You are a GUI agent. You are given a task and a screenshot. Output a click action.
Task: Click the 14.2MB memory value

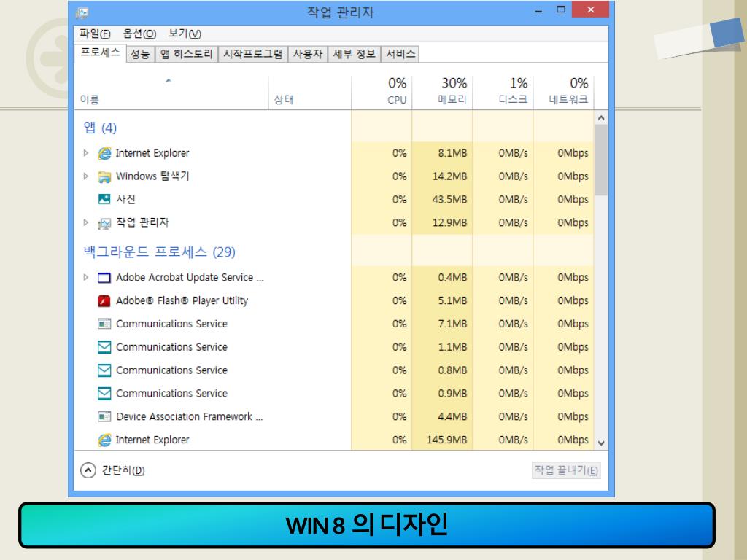coord(449,176)
